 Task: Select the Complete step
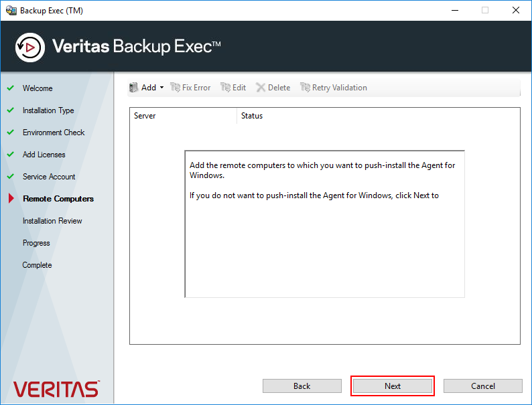coord(37,265)
